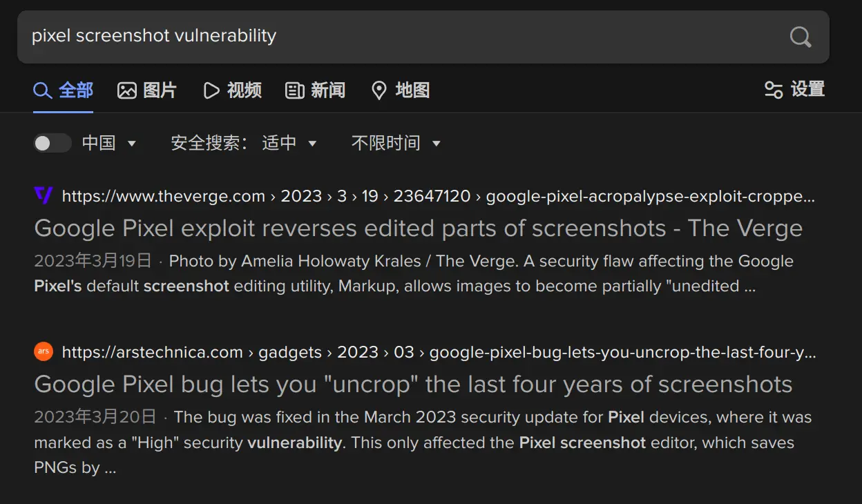The image size is (862, 504).
Task: Click the 视频 video play icon
Action: (x=211, y=90)
